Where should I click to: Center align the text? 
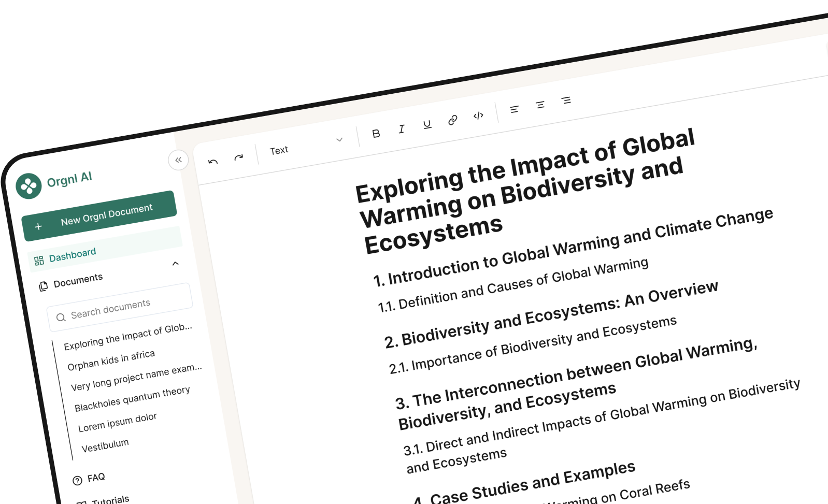(x=540, y=105)
